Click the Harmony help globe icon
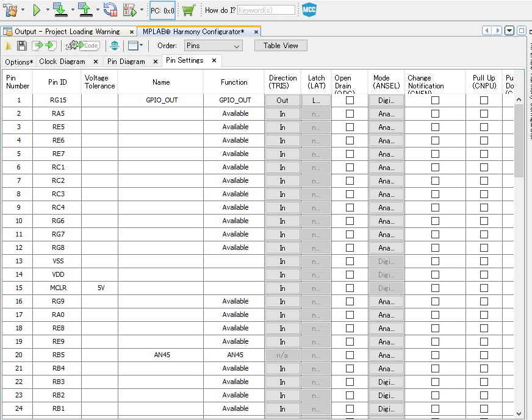532x420 pixels. click(x=114, y=46)
